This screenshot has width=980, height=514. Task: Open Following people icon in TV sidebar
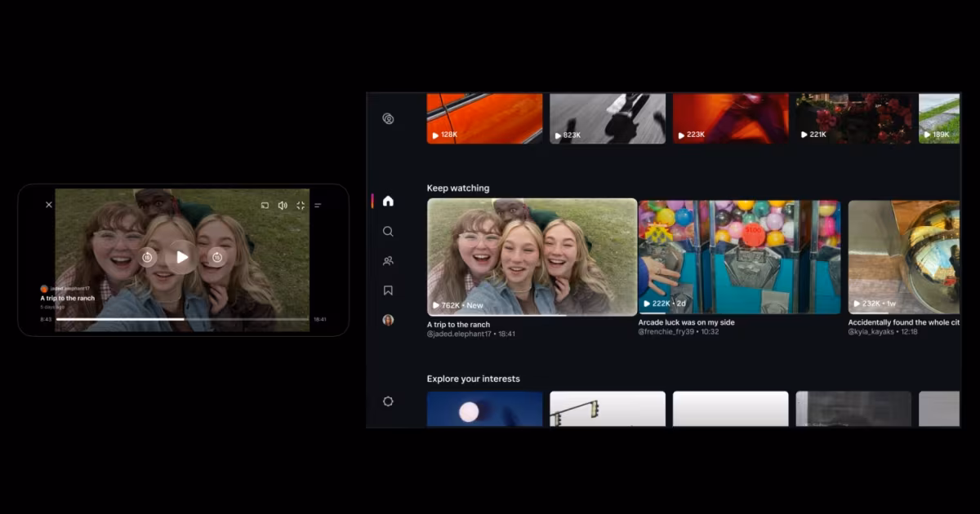tap(388, 261)
